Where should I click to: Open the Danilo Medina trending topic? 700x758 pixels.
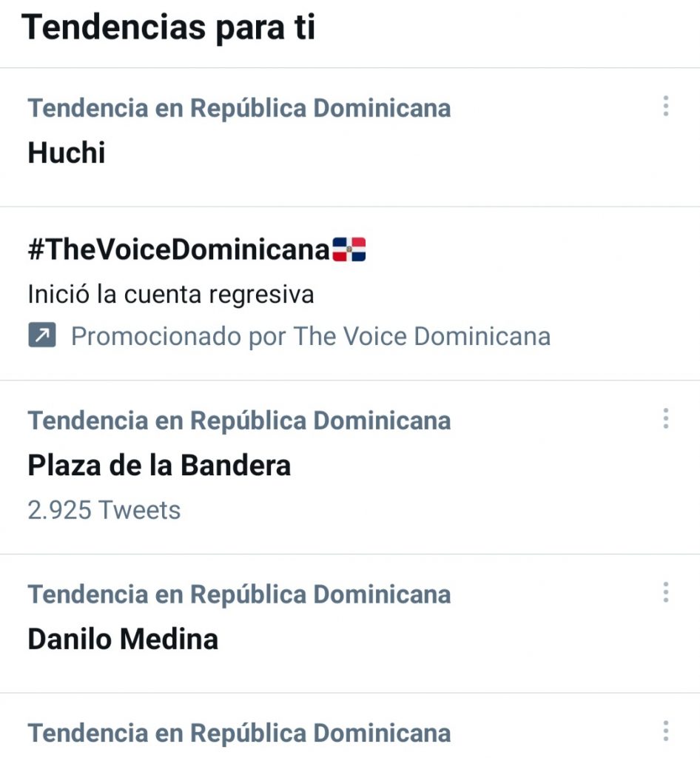point(123,638)
